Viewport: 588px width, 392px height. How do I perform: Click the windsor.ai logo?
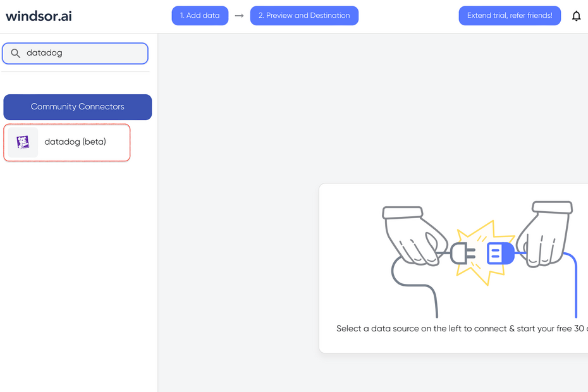coord(38,16)
